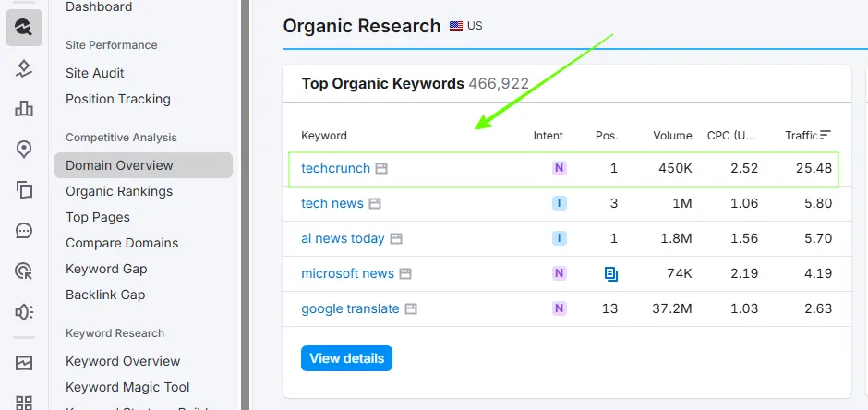Open Organic Rankings in the sidebar

pos(119,191)
